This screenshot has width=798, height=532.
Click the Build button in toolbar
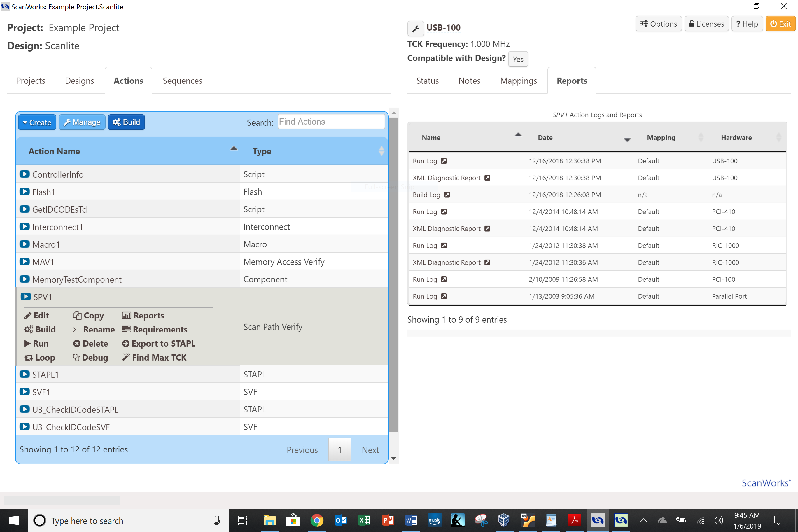(126, 122)
